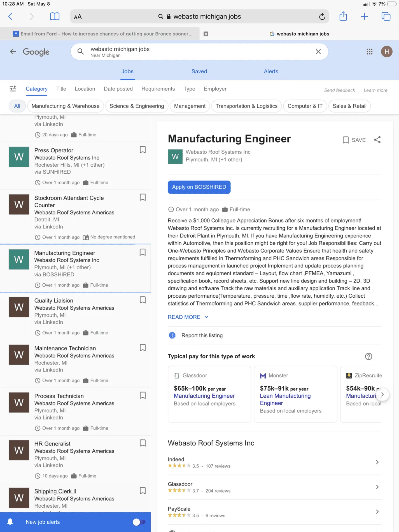Bookmark the Process Technician job

click(143, 395)
